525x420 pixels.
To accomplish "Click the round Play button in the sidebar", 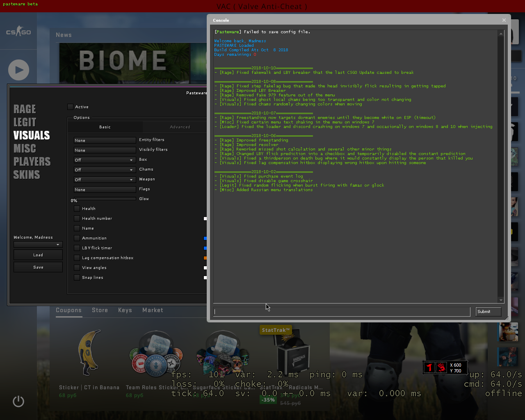I will [18, 70].
